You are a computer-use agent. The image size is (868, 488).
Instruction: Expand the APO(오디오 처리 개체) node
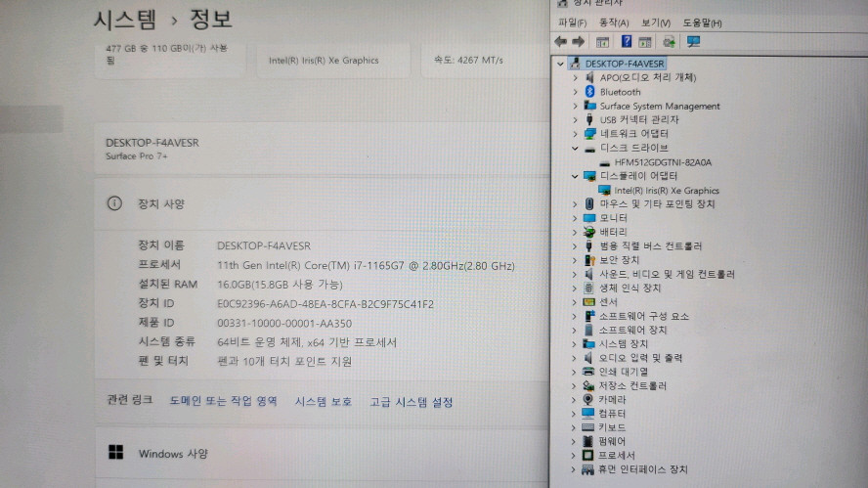pyautogui.click(x=575, y=77)
